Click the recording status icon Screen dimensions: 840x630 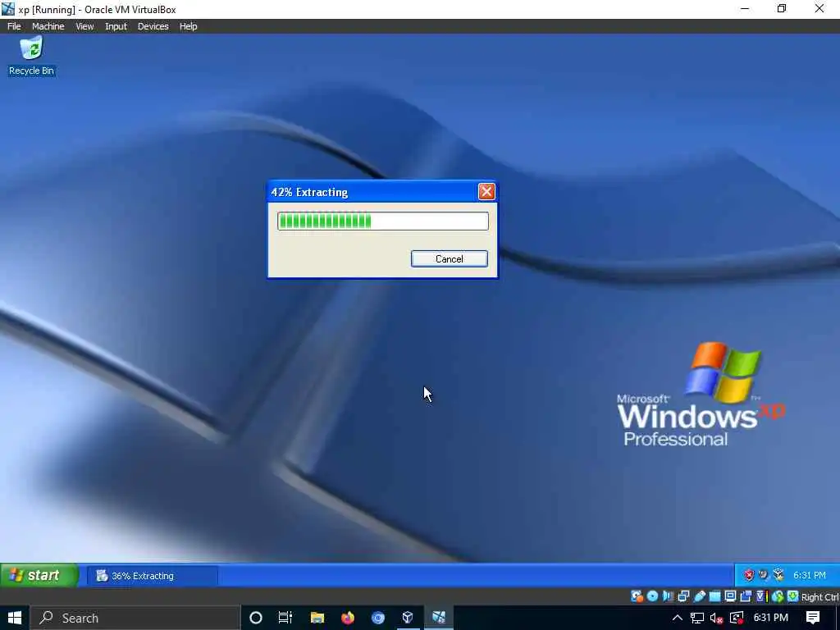tap(746, 596)
